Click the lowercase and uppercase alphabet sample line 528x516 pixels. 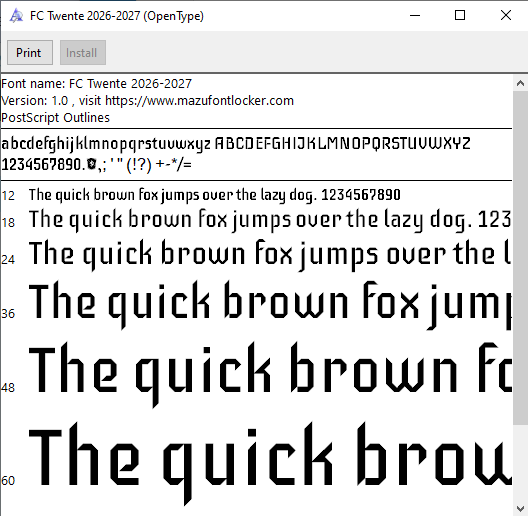pyautogui.click(x=236, y=144)
